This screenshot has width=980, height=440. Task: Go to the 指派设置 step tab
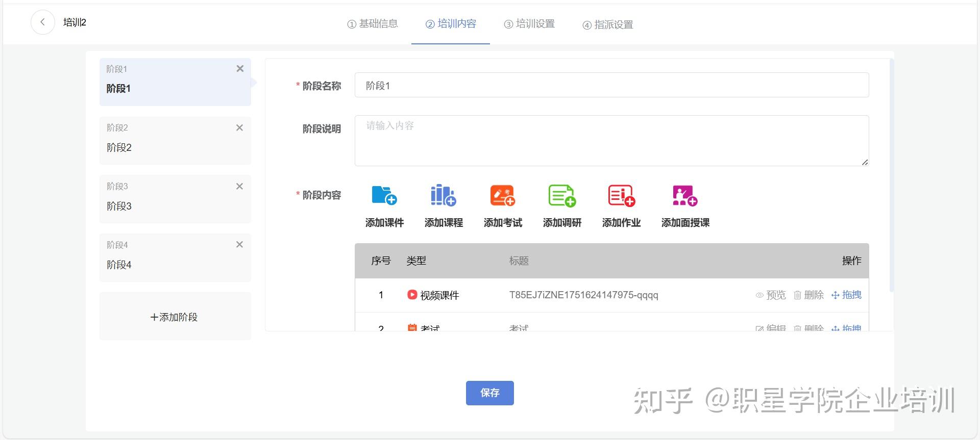click(608, 24)
